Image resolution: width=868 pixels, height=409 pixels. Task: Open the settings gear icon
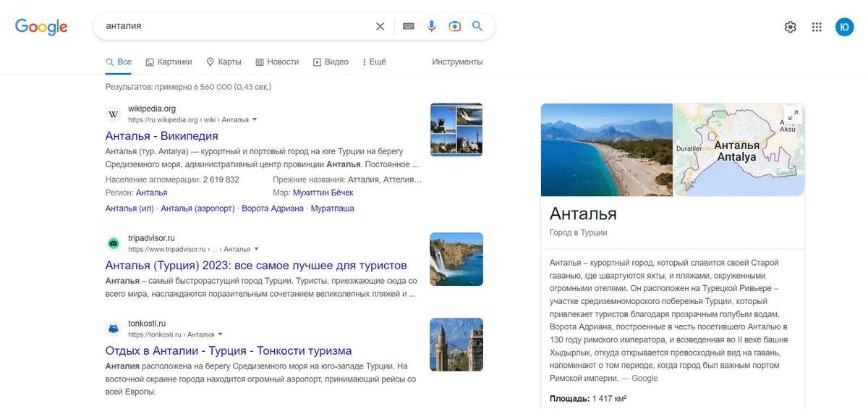[x=791, y=27]
